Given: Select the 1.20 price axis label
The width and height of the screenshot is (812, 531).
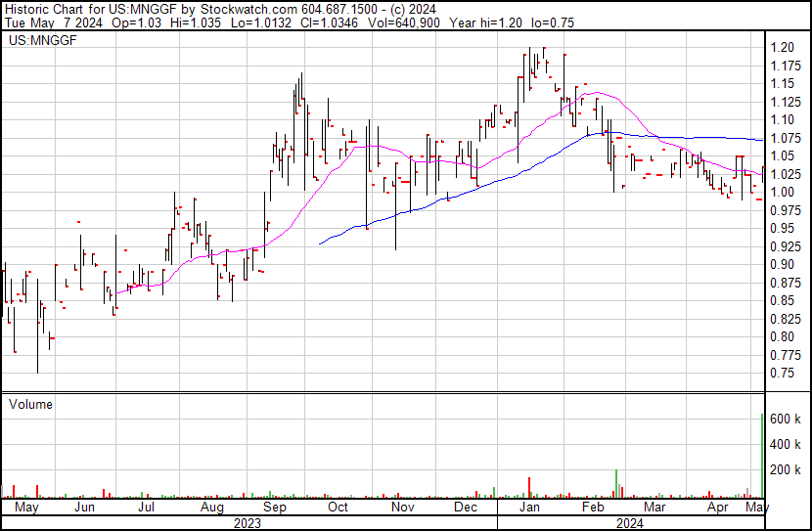Looking at the screenshot, I should click(782, 48).
